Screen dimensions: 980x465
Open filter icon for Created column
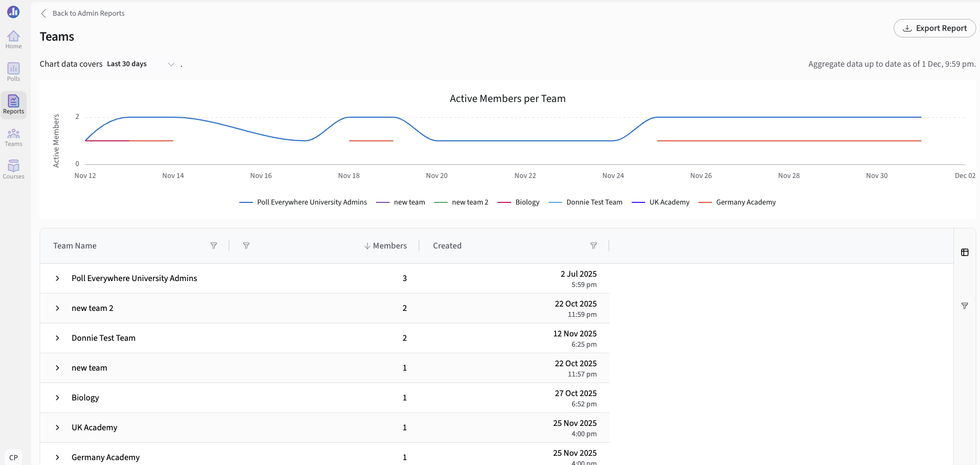[x=594, y=246]
